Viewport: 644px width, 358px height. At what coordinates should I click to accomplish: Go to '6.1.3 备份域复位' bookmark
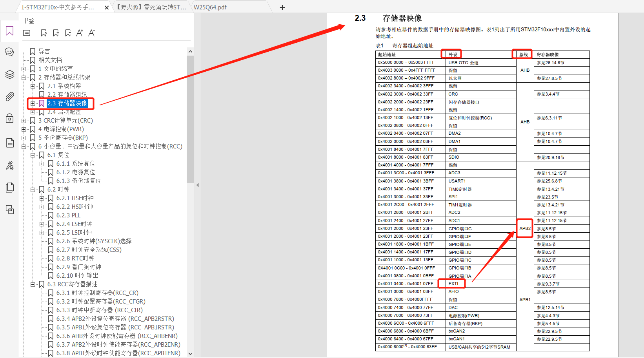78,181
